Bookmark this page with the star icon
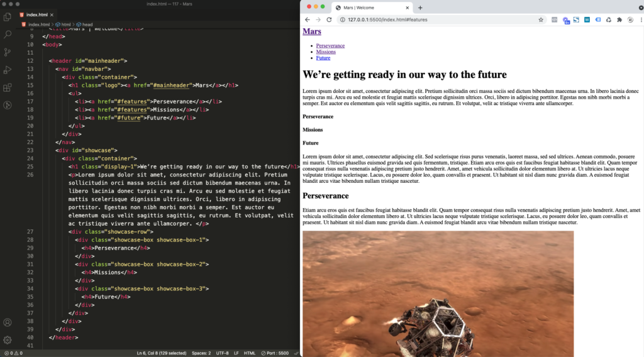The width and height of the screenshot is (644, 357). pyautogui.click(x=541, y=19)
